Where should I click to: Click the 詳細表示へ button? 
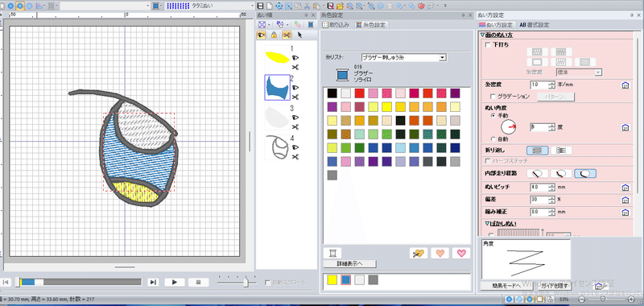pyautogui.click(x=349, y=263)
